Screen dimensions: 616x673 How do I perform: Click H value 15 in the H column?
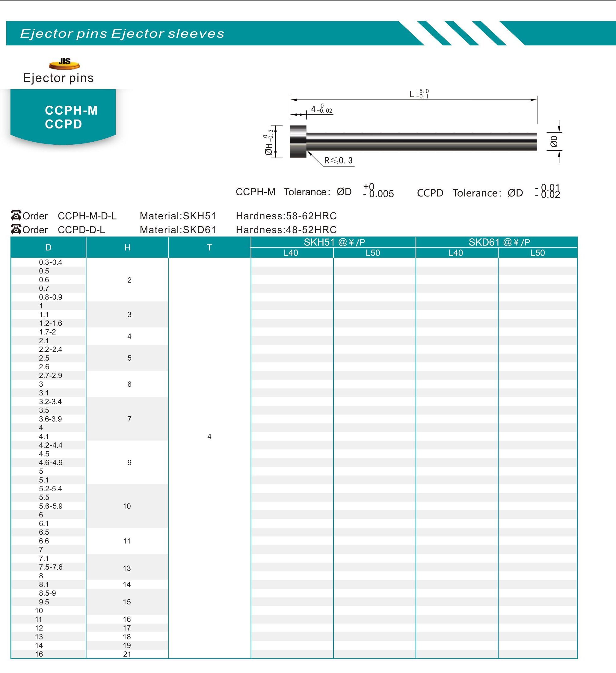tap(127, 602)
